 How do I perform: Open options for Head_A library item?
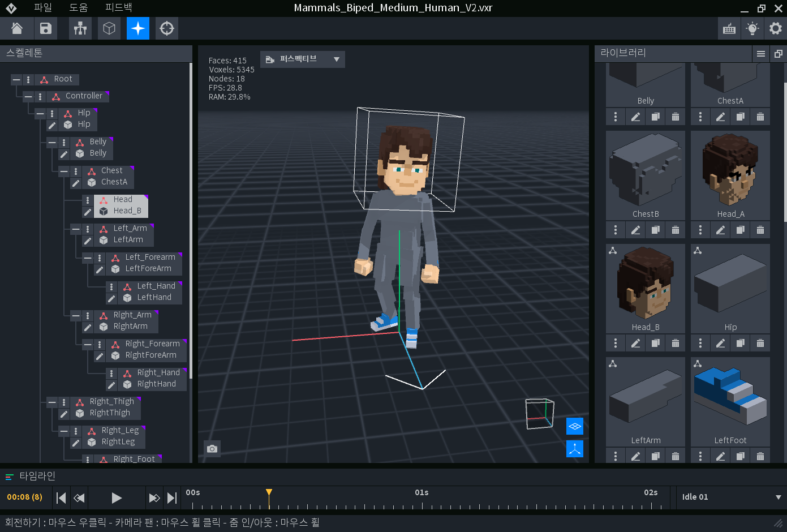point(700,230)
